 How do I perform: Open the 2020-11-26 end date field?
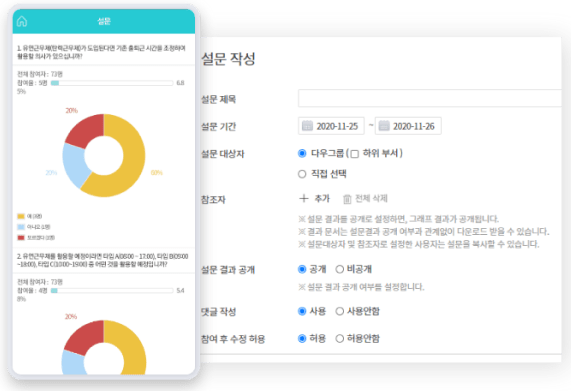pos(408,126)
